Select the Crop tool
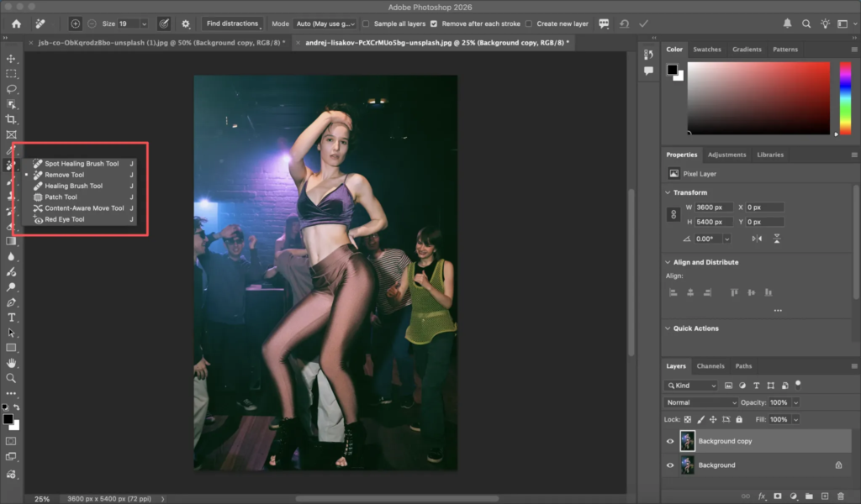Screen dimensions: 861x504 11,119
